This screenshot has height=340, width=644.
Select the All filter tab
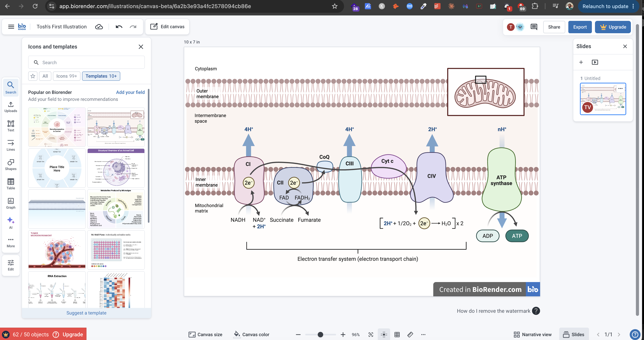click(45, 76)
